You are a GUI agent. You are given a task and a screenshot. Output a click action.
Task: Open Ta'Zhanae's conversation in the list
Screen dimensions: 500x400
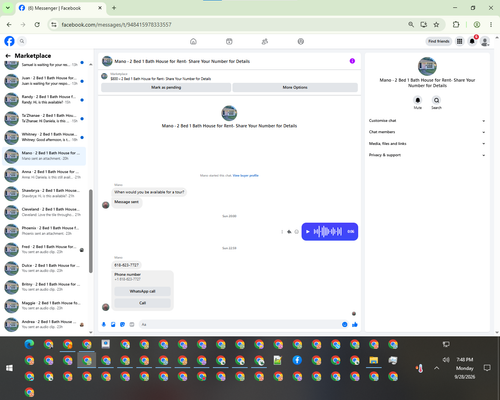click(44, 118)
